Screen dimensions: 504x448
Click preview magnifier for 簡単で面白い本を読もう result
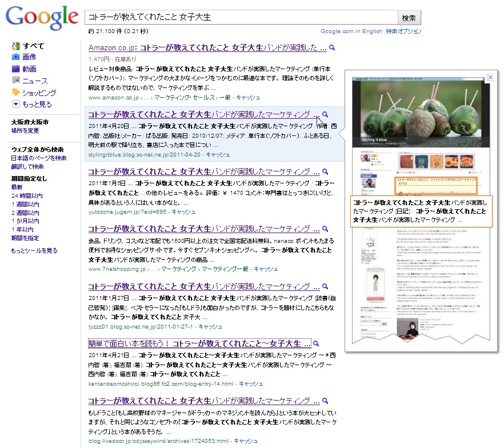pos(317,343)
